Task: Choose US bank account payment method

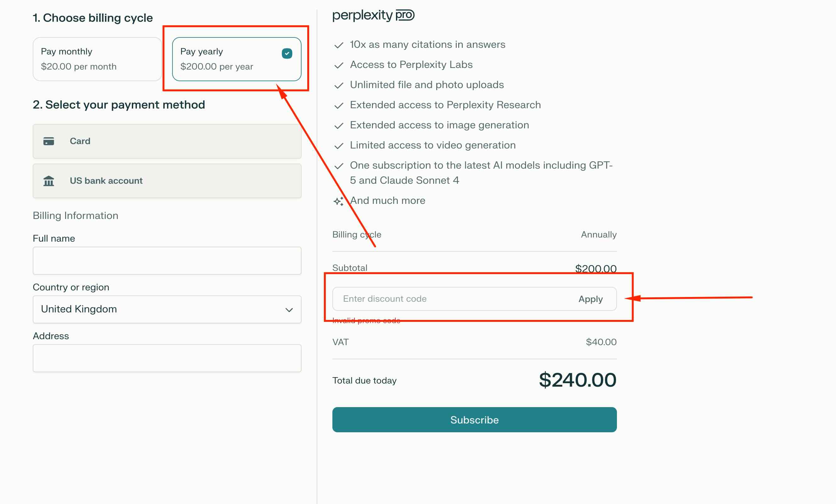Action: click(x=167, y=181)
